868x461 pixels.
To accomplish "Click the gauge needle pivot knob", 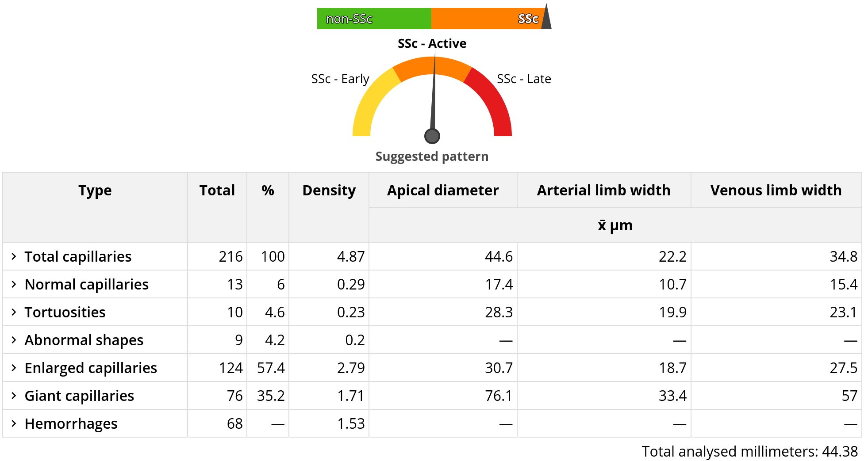I will (432, 136).
